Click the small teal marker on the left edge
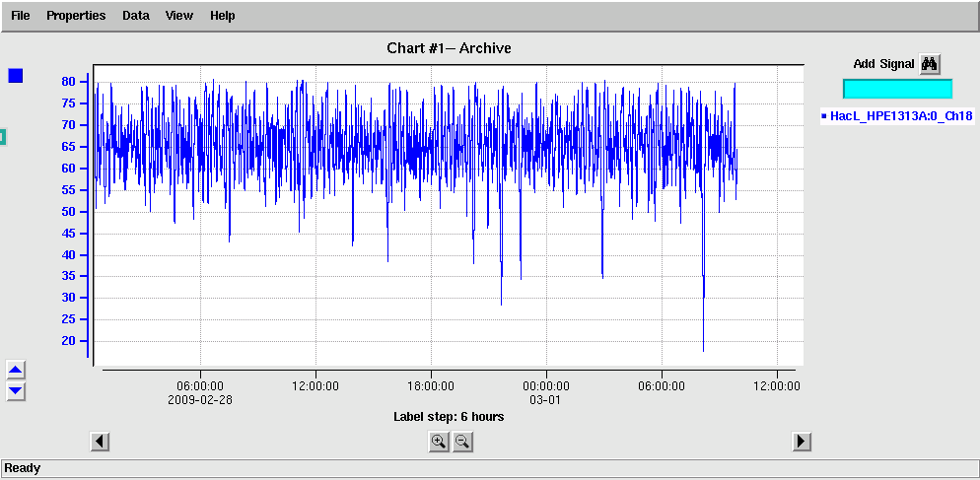The width and height of the screenshot is (980, 480). tap(3, 137)
